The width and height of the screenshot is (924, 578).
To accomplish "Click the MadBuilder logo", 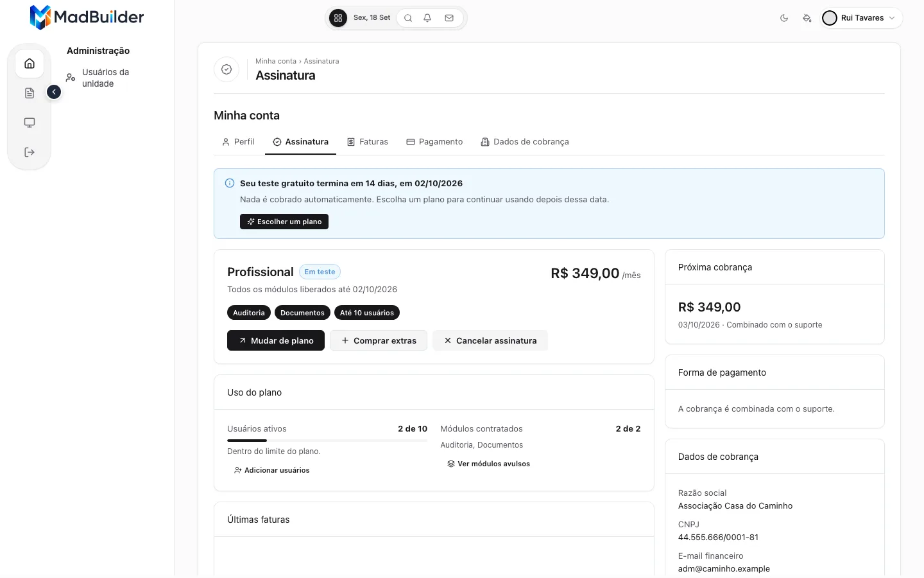I will tap(87, 17).
